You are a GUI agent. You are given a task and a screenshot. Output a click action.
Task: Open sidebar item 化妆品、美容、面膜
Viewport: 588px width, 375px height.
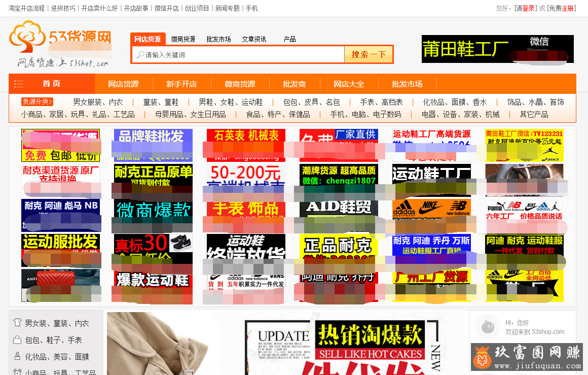(x=57, y=357)
